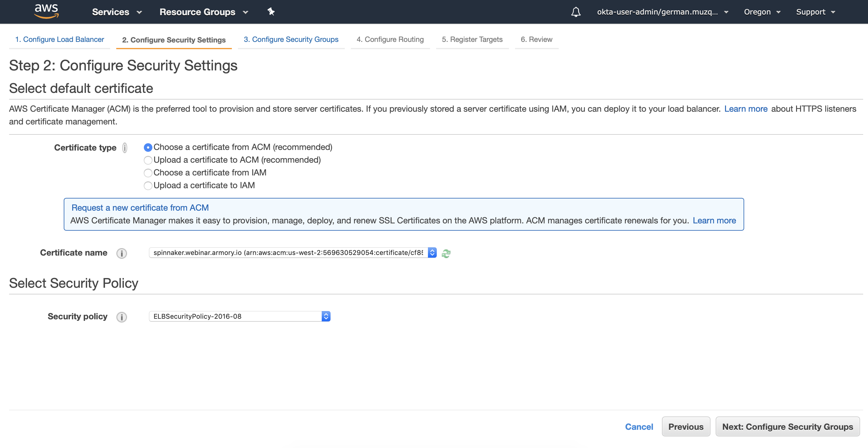Open the notifications bell icon

[x=575, y=12]
